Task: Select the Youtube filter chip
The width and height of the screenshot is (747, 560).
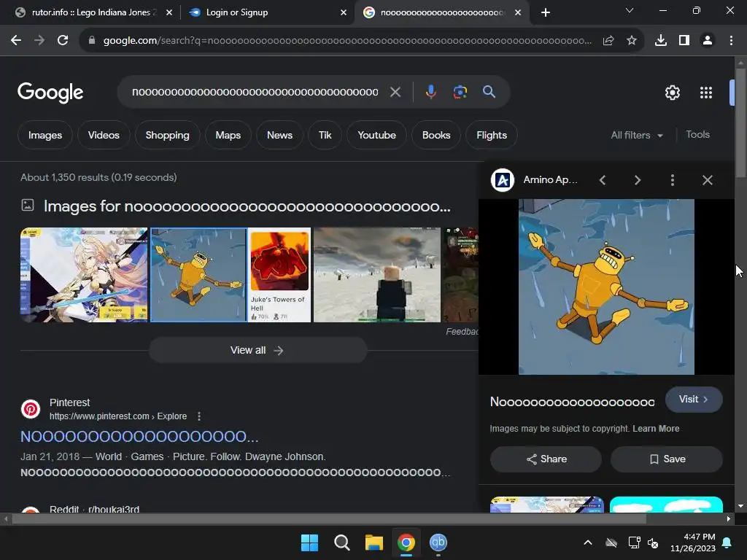Action: click(x=376, y=135)
